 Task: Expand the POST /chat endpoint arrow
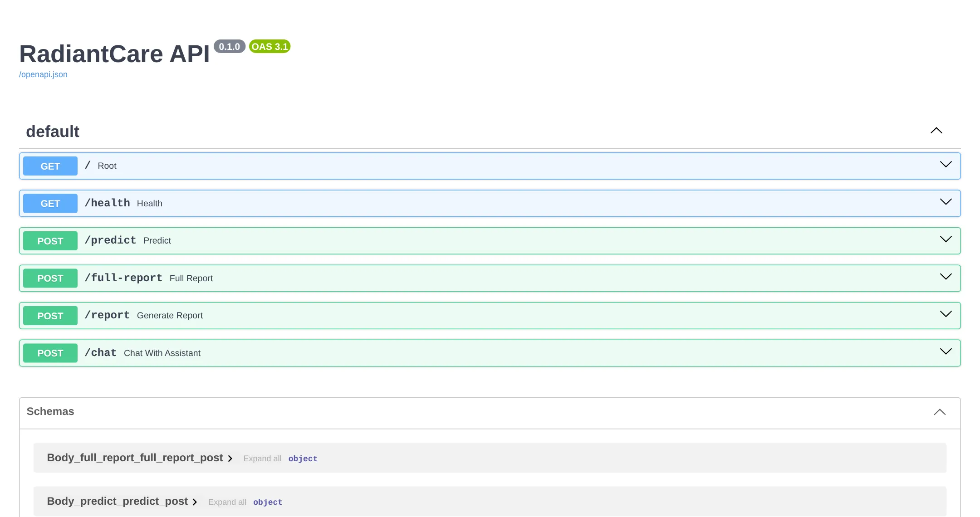(x=946, y=351)
